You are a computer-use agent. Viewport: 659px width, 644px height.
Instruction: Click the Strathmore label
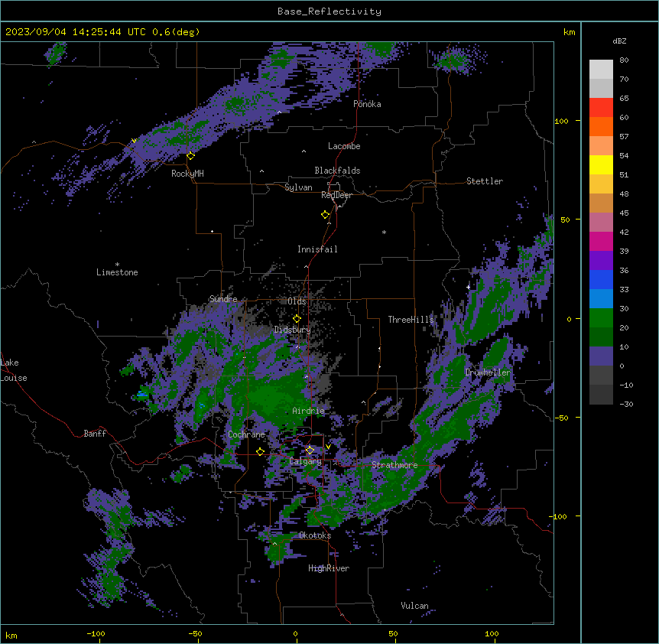click(x=394, y=465)
